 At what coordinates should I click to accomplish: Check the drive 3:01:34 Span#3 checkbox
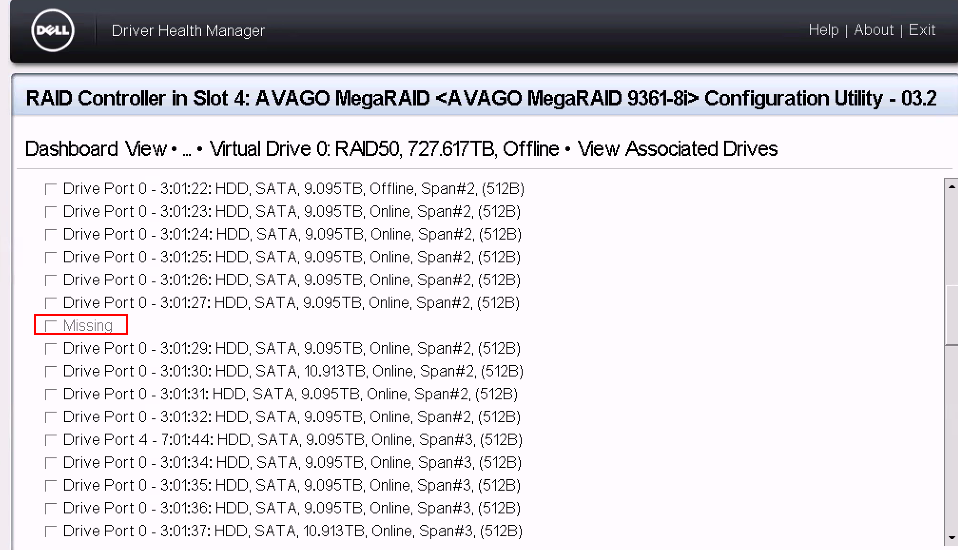pos(51,463)
